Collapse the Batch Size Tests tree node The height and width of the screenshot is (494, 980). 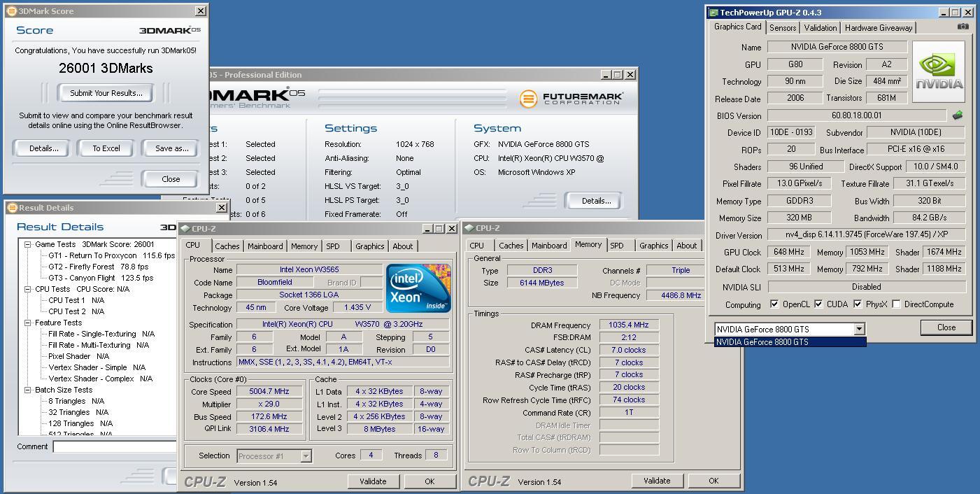point(28,390)
